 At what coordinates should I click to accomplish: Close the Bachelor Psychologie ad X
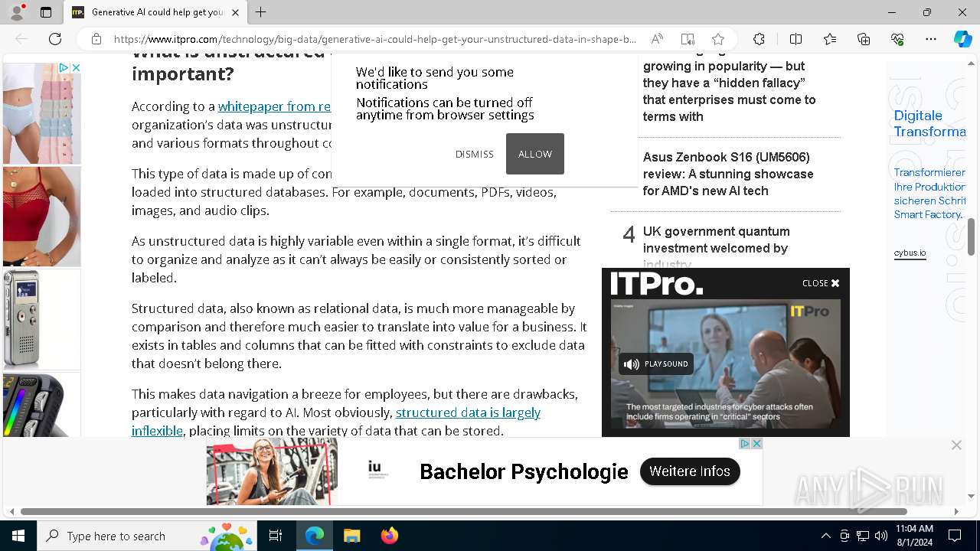coord(756,444)
